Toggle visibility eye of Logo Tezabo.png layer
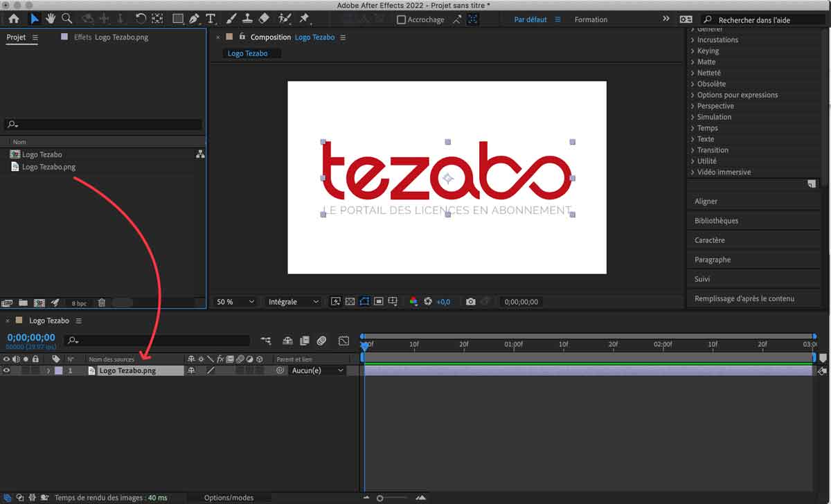Screen dimensions: 831x504 pyautogui.click(x=6, y=371)
